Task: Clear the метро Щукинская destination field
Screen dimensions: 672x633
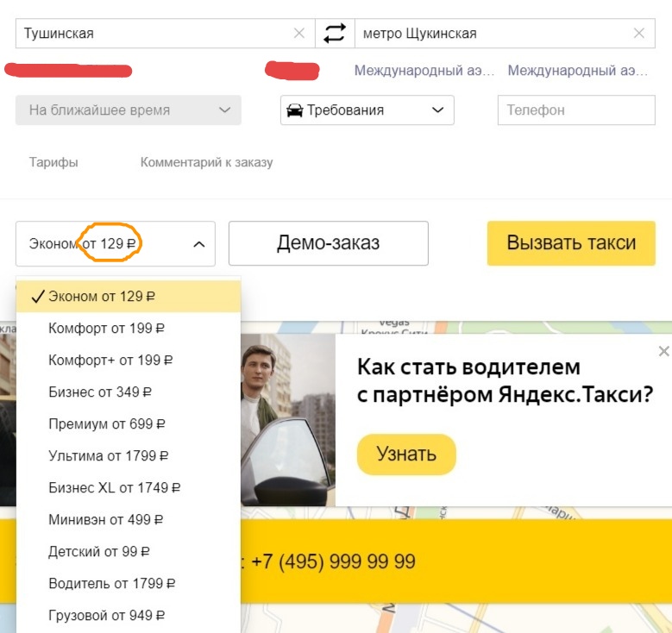Action: 638,33
